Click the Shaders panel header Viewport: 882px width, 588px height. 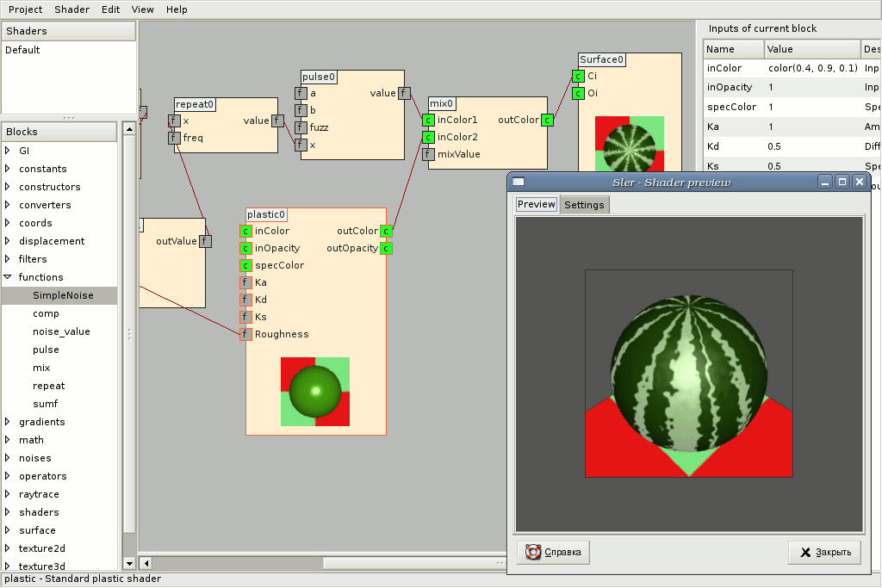[69, 31]
